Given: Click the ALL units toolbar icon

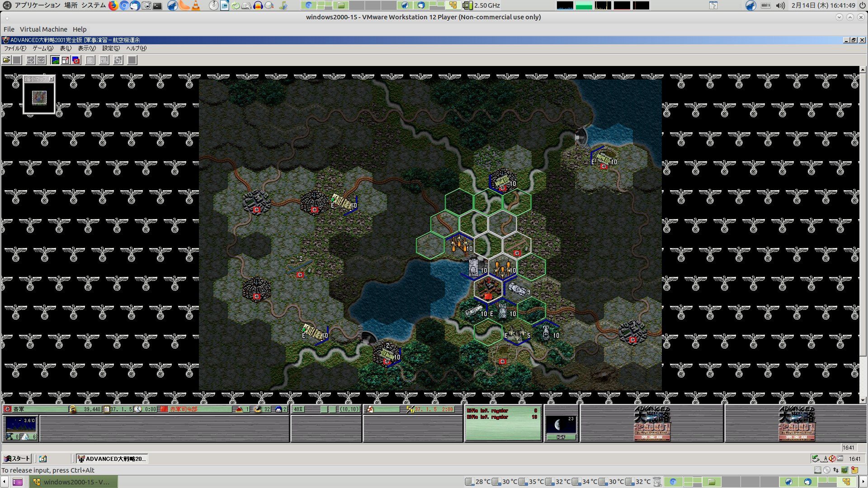Looking at the screenshot, I should [x=104, y=60].
